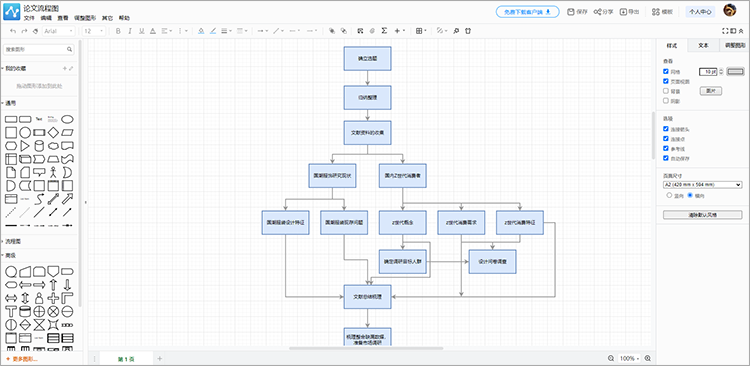
Task: Click the find magnifier icon in toolbar
Action: tap(456, 31)
